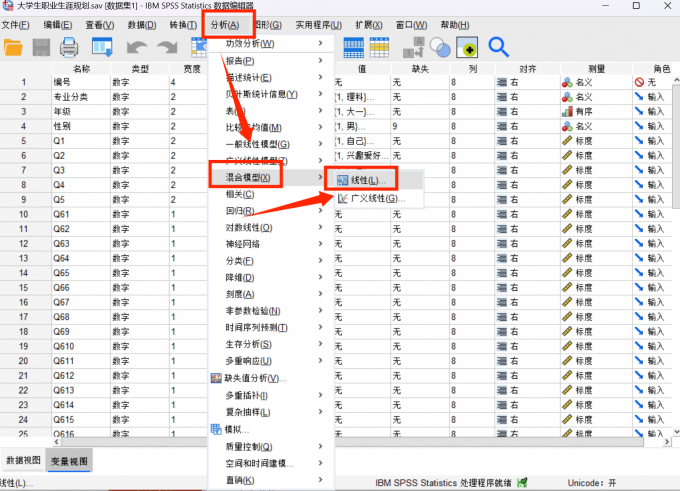Select the 混合模型(X) menu entry
Image resolution: width=680 pixels, height=491 pixels.
[248, 177]
